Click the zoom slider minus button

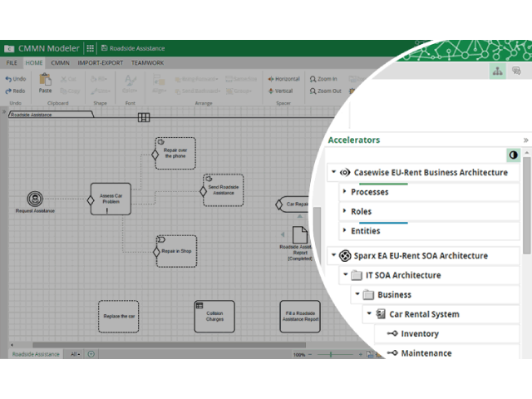310,355
